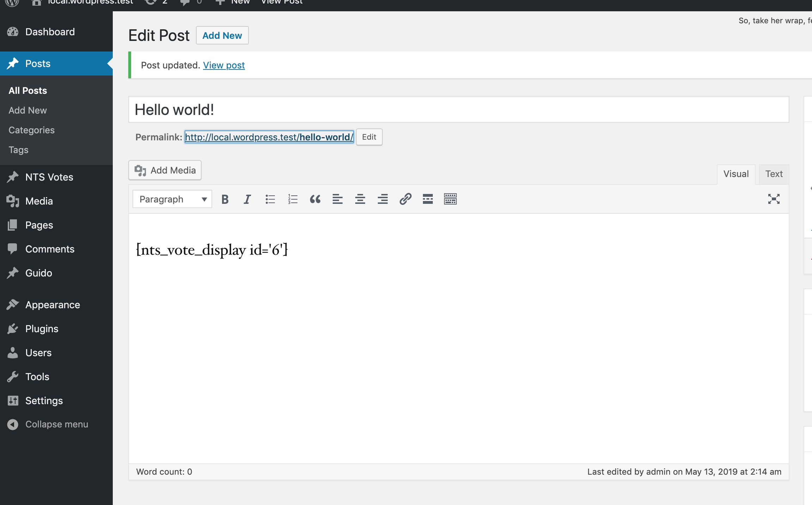Click the Comments bubble icon in the sidebar
Viewport: 812px width, 505px height.
click(13, 249)
